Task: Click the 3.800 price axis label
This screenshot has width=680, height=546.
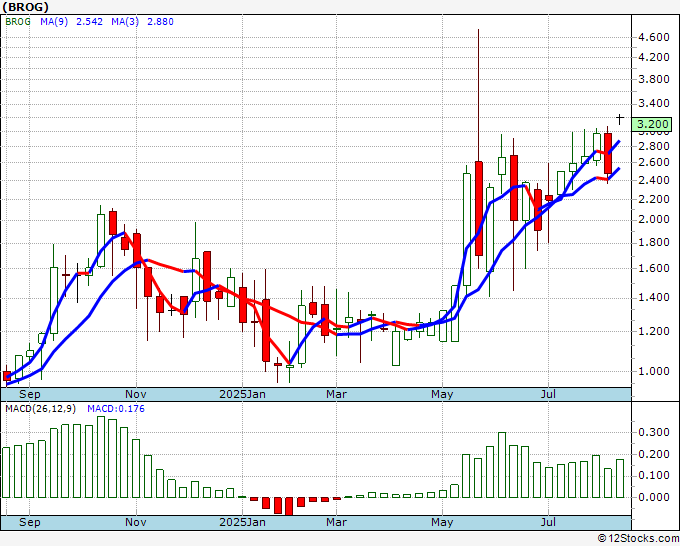Action: [654, 79]
